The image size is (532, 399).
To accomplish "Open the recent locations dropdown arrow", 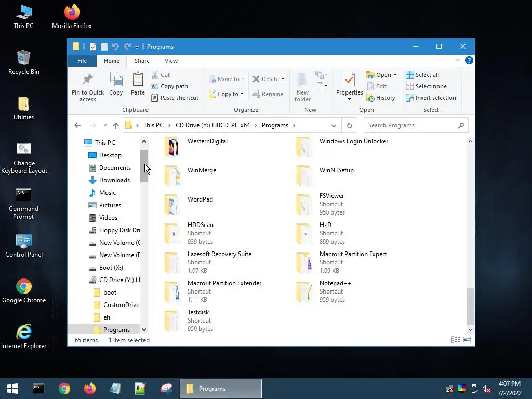I will [105, 125].
